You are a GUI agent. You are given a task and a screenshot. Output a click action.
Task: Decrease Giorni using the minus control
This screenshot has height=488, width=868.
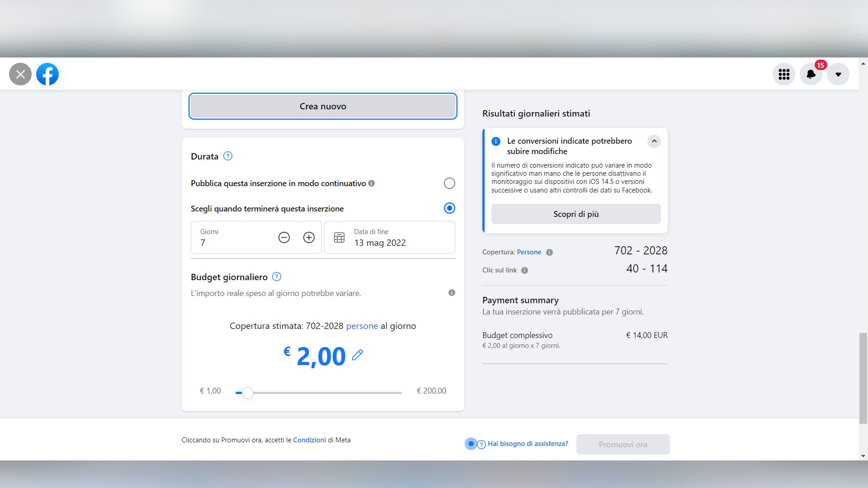(284, 237)
